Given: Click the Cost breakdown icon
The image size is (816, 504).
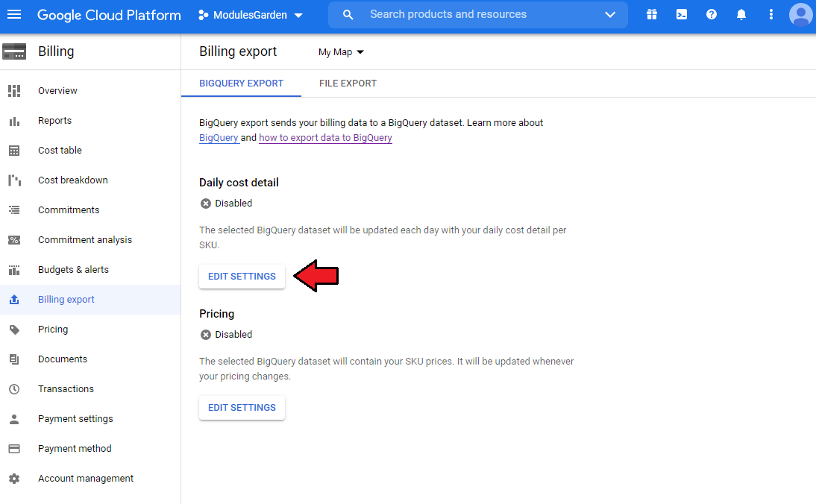Looking at the screenshot, I should [14, 180].
